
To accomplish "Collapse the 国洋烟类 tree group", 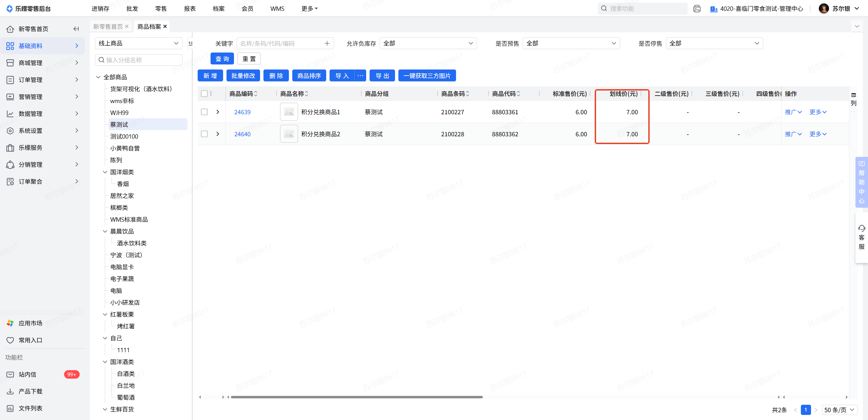I will [105, 172].
